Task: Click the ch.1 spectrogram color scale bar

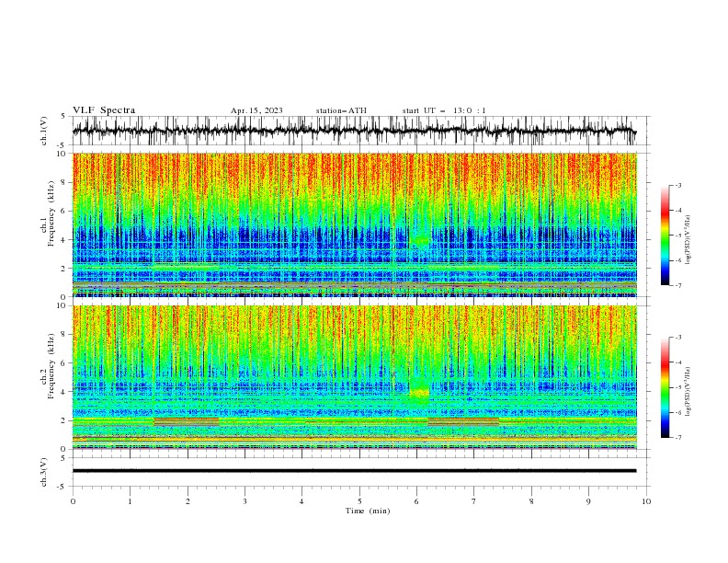Action: pos(665,236)
